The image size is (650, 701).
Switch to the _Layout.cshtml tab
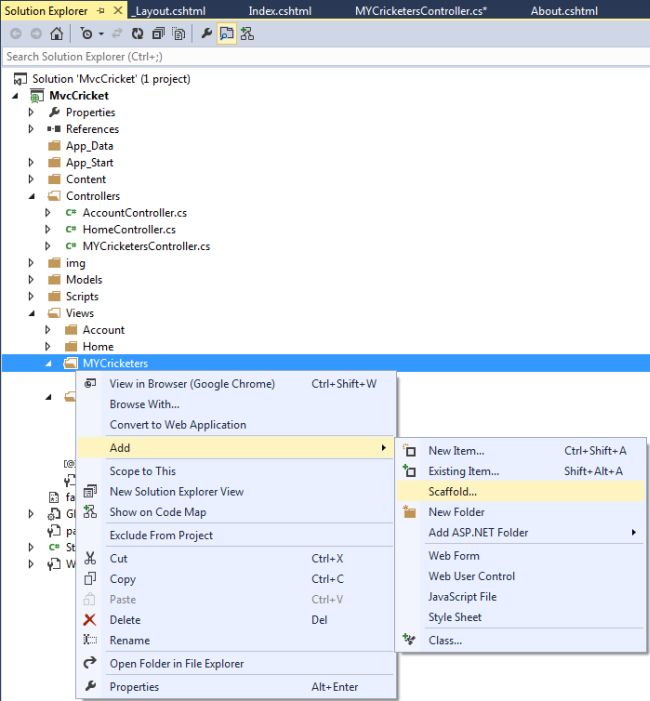tap(169, 11)
